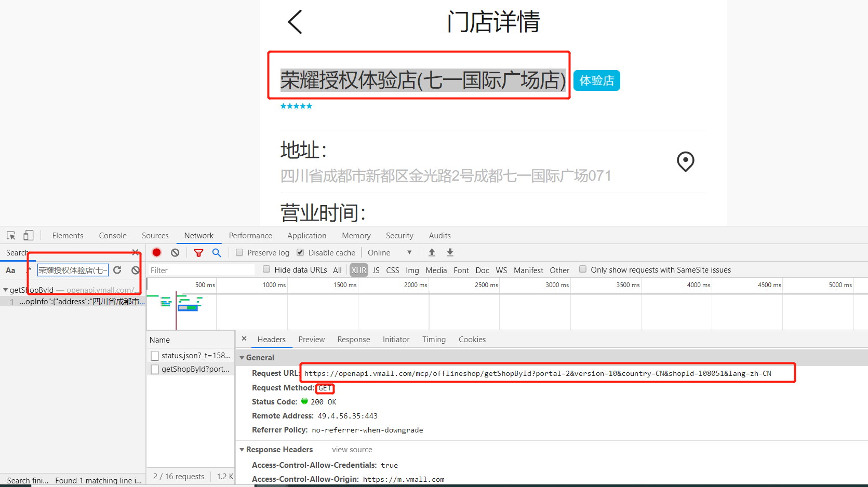Open the Audits panel
The height and width of the screenshot is (487, 868).
tap(440, 235)
